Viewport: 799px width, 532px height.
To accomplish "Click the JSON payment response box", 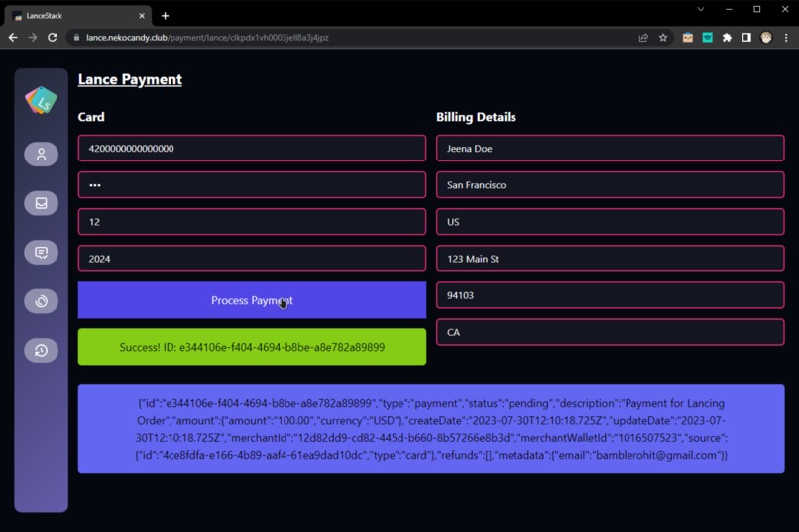I will click(x=431, y=429).
